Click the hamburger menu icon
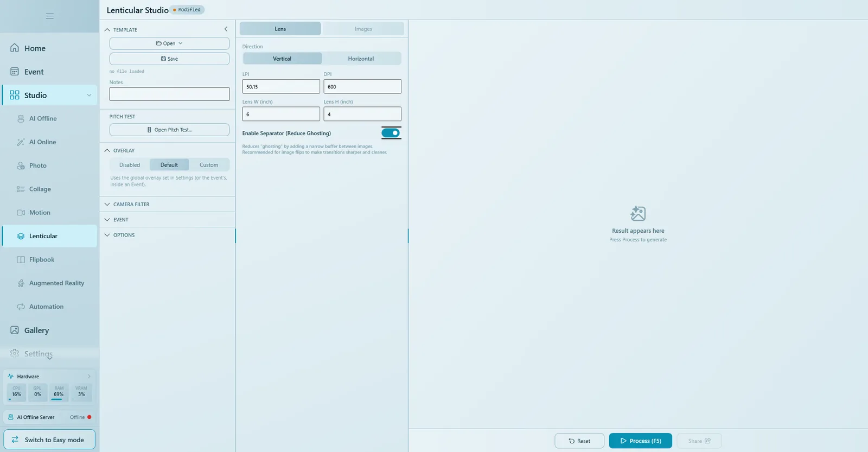Screen dimensions: 868x452 click(x=50, y=16)
